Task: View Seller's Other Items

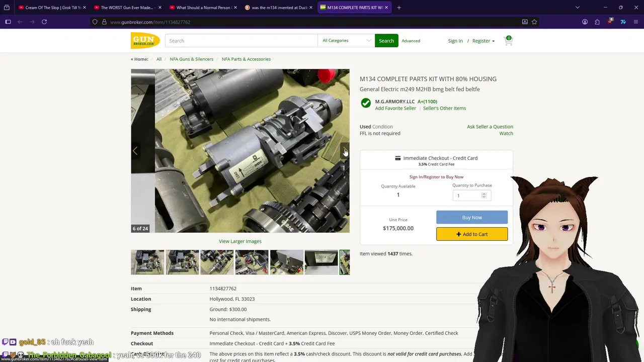Action: coord(444,108)
